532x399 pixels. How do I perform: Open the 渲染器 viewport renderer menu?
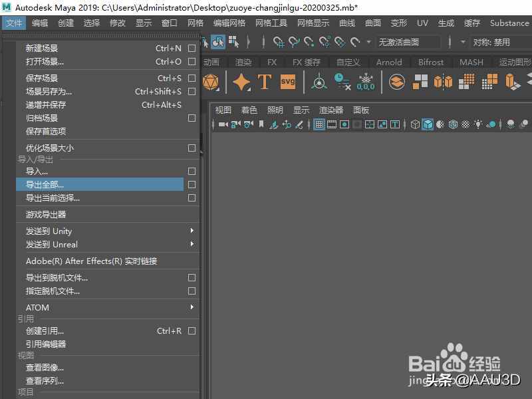click(331, 110)
